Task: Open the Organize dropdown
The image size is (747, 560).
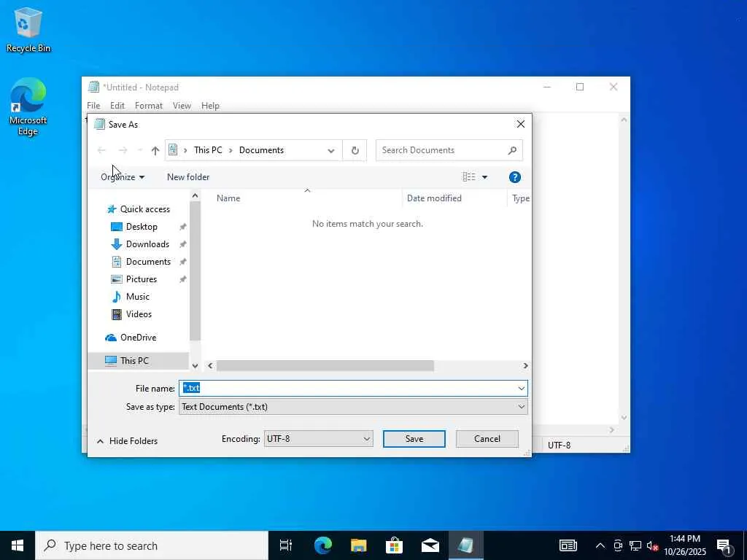Action: pos(123,177)
